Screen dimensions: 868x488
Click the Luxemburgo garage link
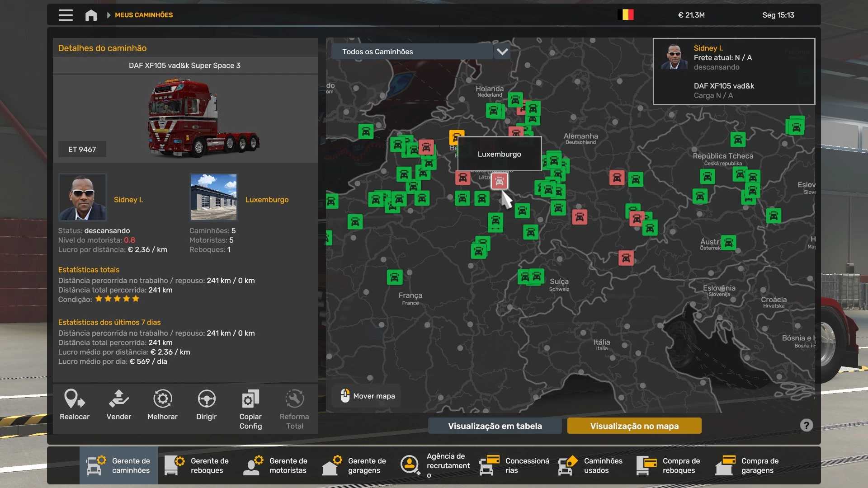[267, 199]
